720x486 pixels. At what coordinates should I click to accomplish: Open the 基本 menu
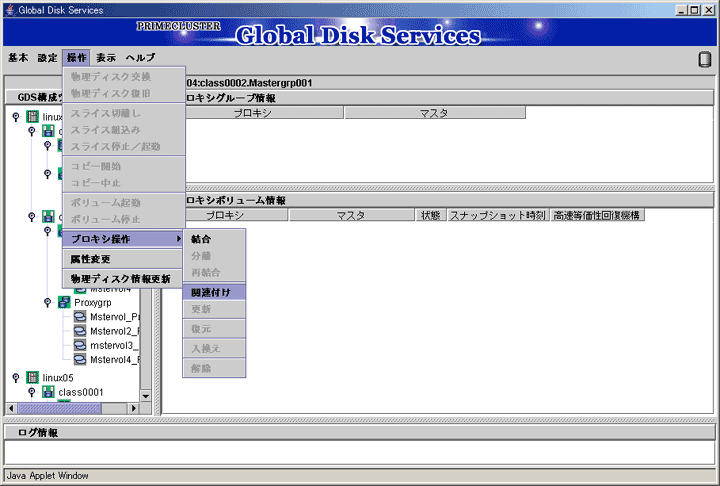pyautogui.click(x=18, y=58)
